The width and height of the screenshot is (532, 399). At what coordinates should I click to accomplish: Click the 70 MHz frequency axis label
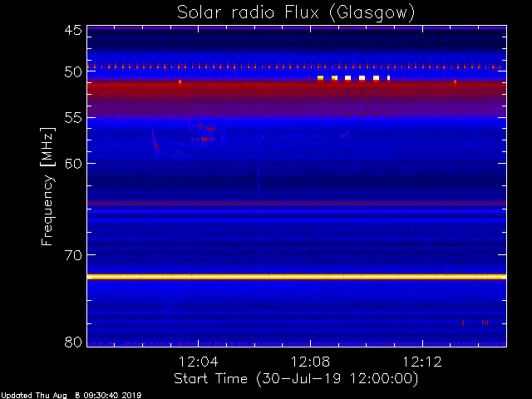tap(73, 255)
